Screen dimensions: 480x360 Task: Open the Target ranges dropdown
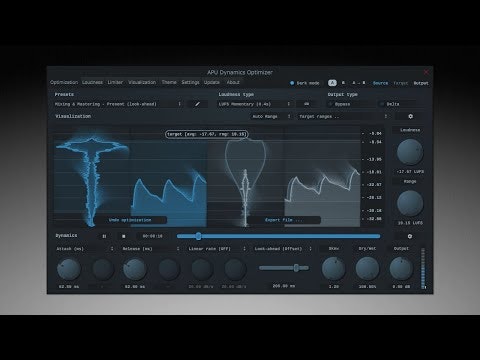pos(343,116)
